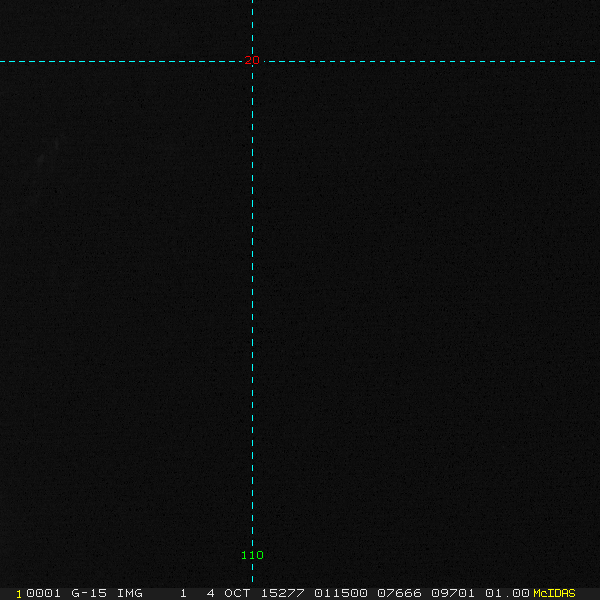The width and height of the screenshot is (600, 600).
Task: Click the 07666 line number value
Action: click(399, 593)
